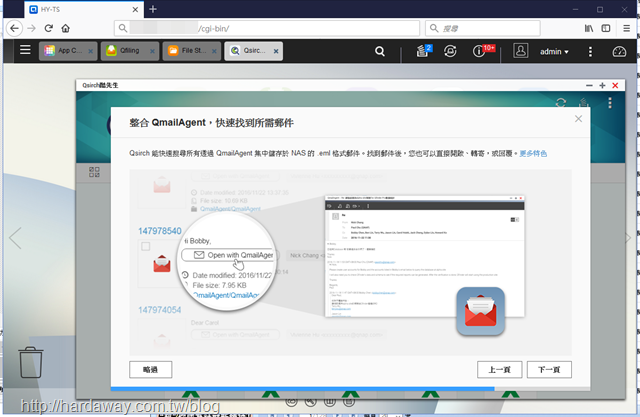Click the blue tutorial progress bar
Viewport: 640px width, 417px height.
302,389
